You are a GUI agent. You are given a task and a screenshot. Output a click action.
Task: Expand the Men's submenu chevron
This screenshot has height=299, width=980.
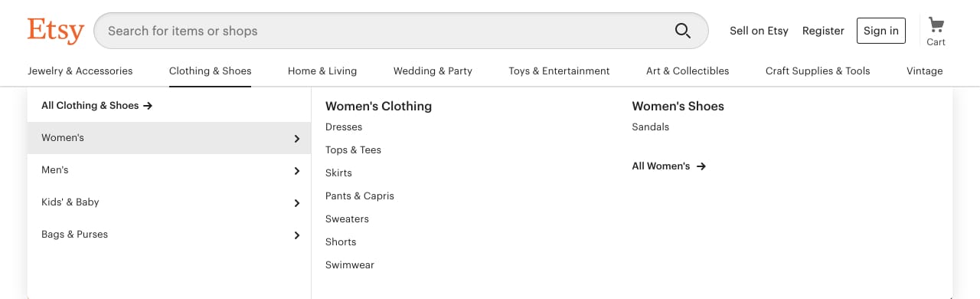[297, 171]
